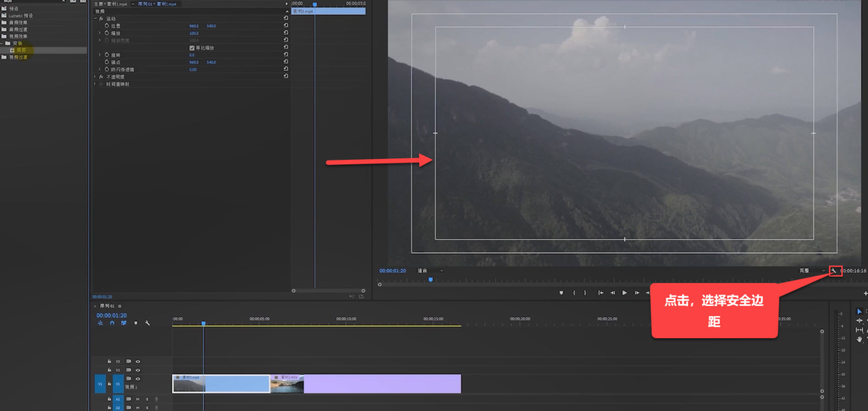The image size is (868, 411).
Task: Select the Selection arrow tool
Action: 859,311
